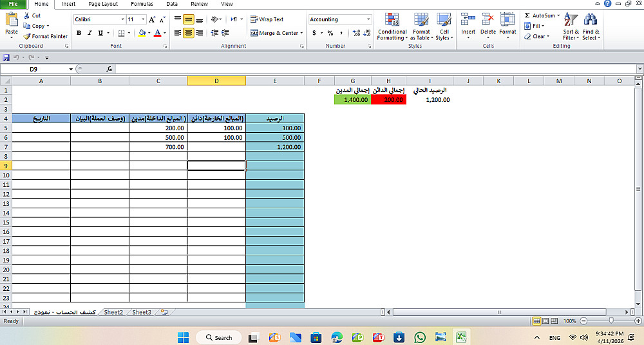The image size is (644, 345).
Task: Toggle align text right
Action: tap(199, 33)
